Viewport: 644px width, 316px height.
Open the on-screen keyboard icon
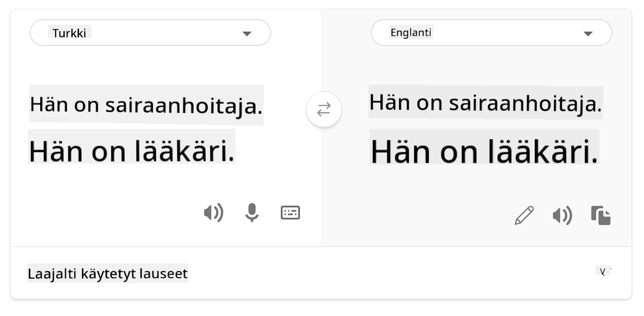point(290,213)
